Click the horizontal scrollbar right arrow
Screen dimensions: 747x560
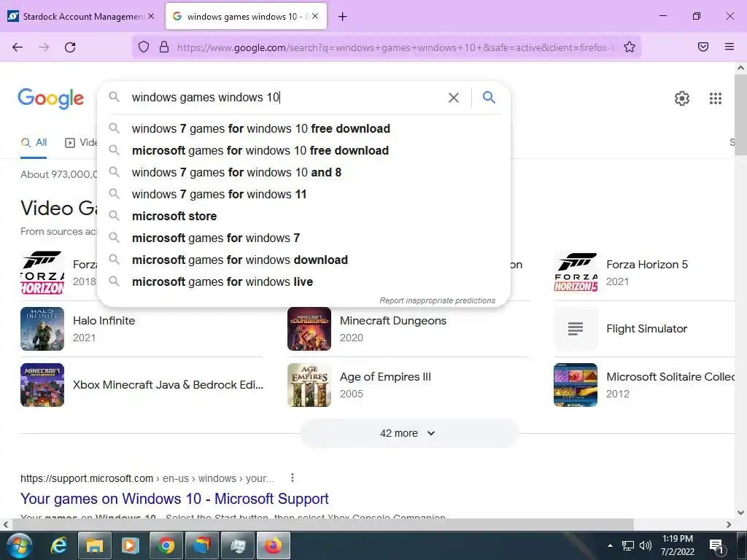click(729, 525)
